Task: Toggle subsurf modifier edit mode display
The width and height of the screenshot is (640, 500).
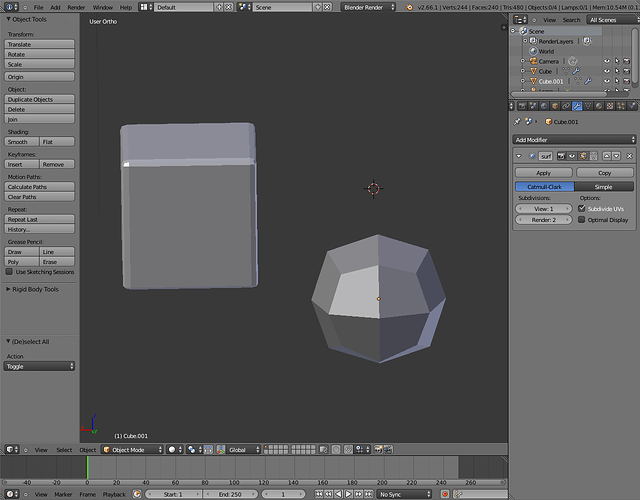Action: click(583, 156)
